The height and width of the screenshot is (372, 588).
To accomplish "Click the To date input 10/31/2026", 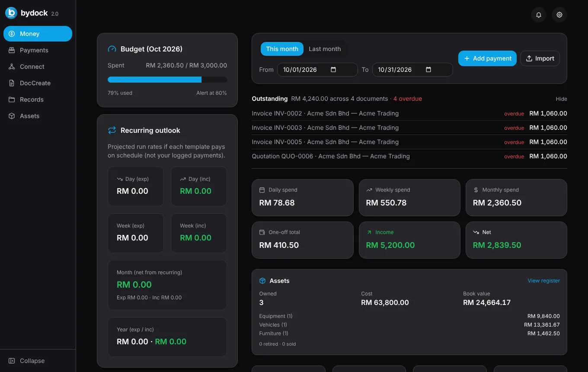I will [412, 70].
